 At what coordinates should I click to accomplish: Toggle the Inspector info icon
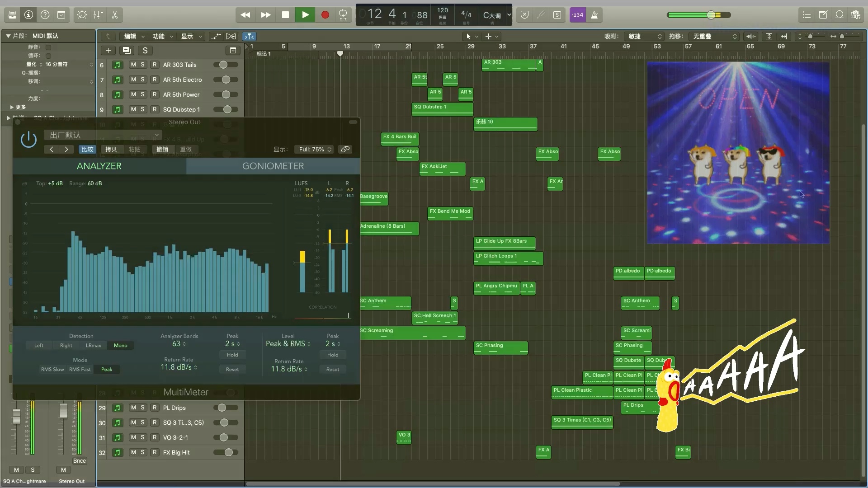(28, 15)
